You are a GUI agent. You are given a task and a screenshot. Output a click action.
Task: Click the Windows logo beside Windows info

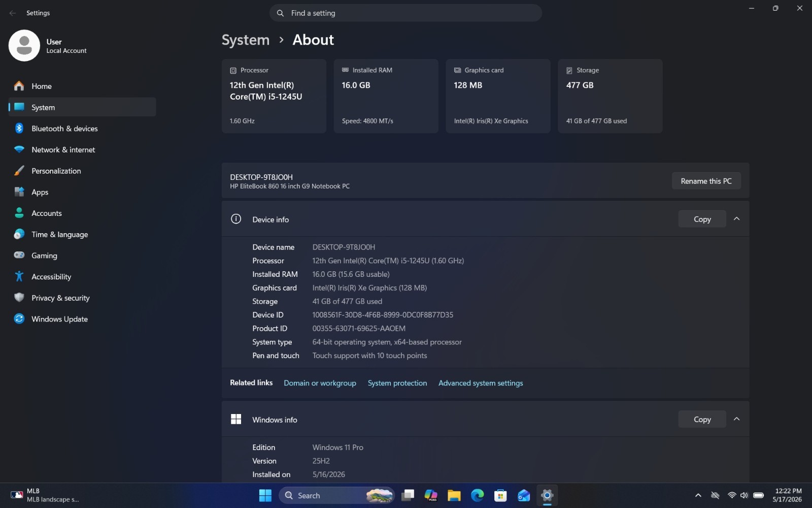pyautogui.click(x=236, y=419)
